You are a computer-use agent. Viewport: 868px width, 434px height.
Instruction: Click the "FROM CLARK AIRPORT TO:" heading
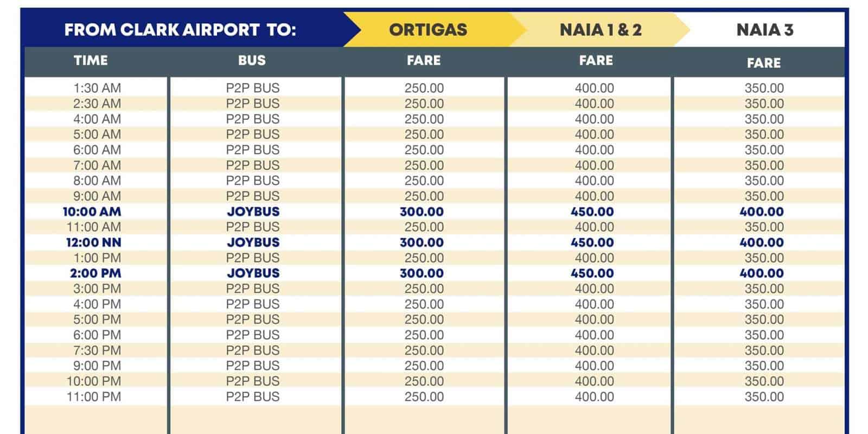(x=180, y=29)
